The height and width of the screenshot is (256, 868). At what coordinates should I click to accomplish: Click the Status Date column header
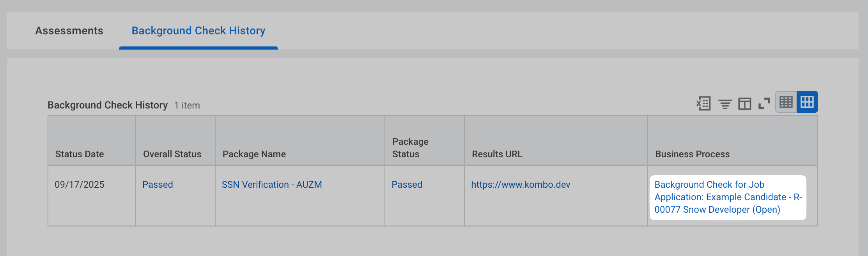pos(80,154)
